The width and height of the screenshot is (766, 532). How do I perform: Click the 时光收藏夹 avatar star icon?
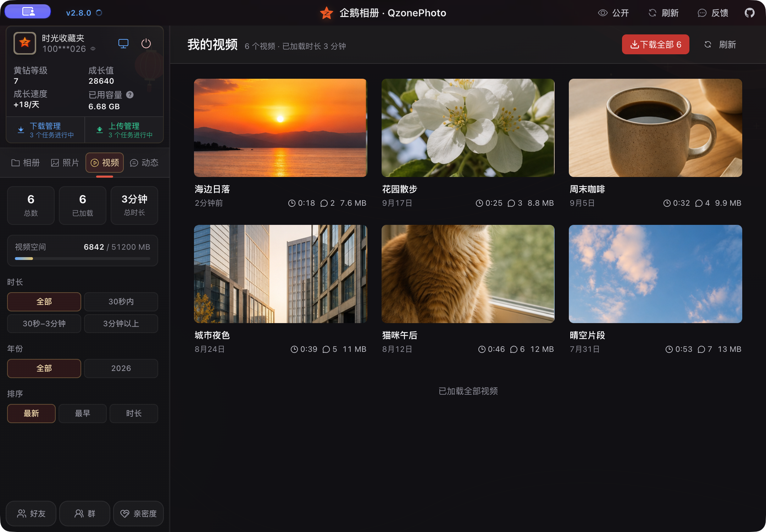[x=25, y=43]
